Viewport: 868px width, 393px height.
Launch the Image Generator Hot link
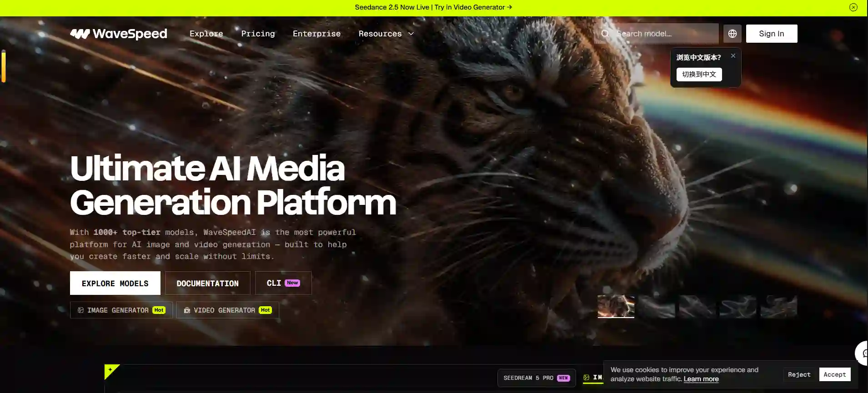pyautogui.click(x=121, y=310)
